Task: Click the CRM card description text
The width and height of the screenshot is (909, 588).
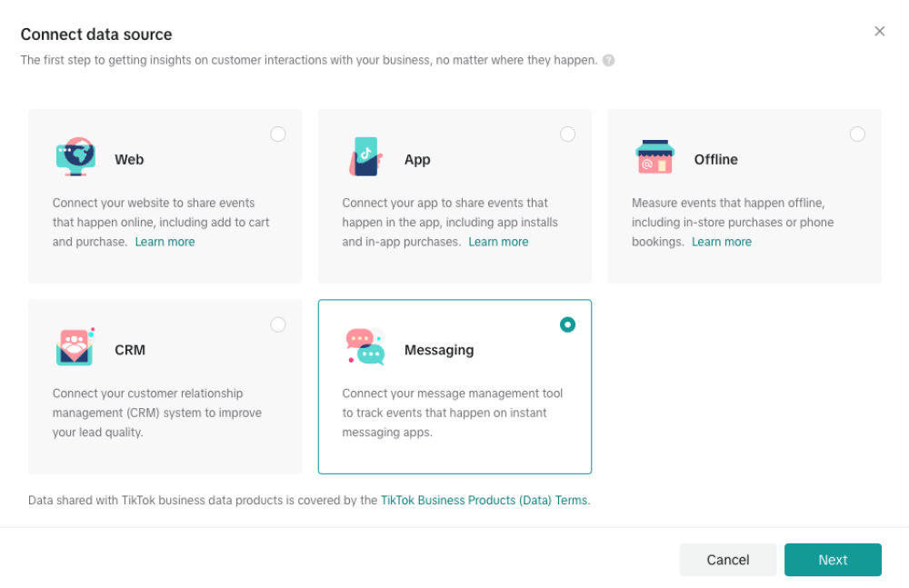Action: (x=157, y=413)
